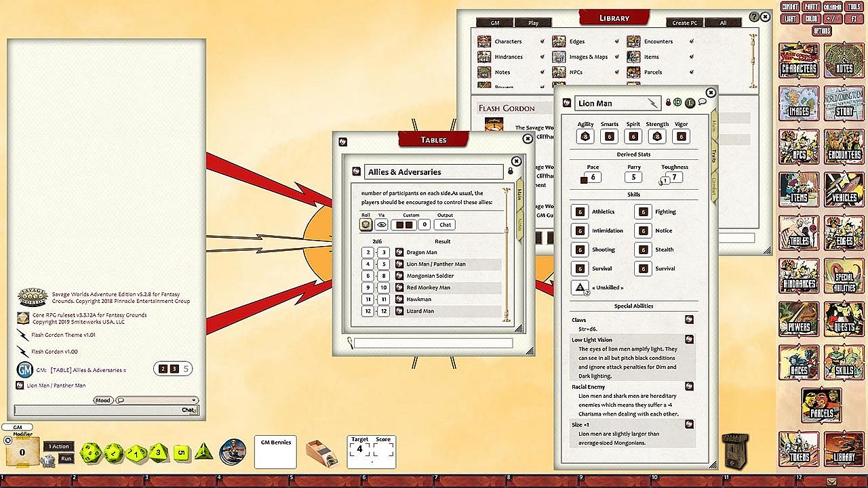Switch to Traits tab on Lion Man
868x488 pixels.
[x=714, y=157]
